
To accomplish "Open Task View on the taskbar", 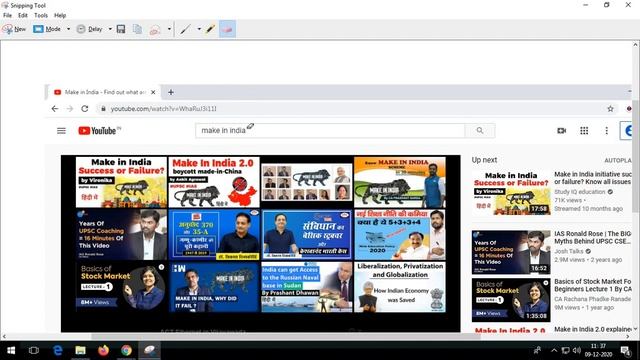I will pos(34,350).
